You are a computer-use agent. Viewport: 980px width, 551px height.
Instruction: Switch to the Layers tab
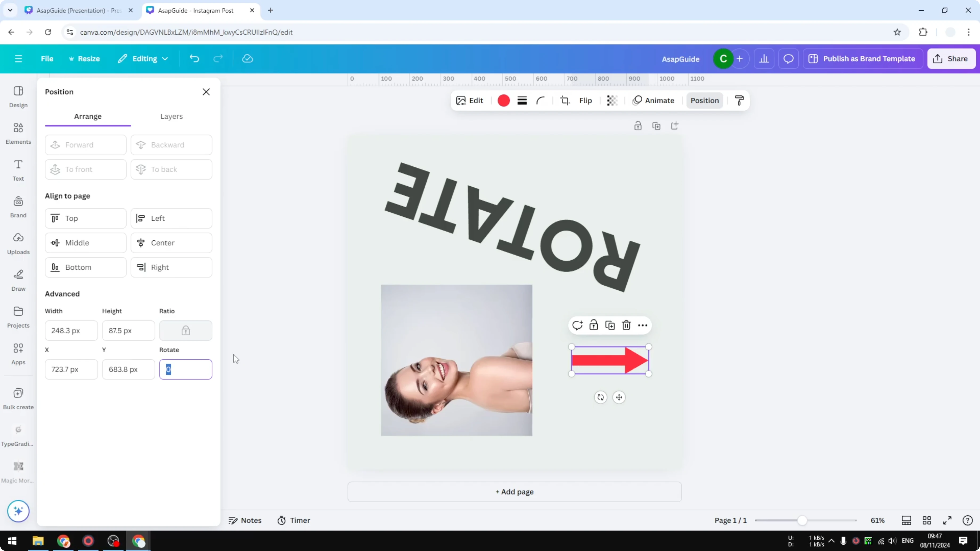tap(171, 116)
